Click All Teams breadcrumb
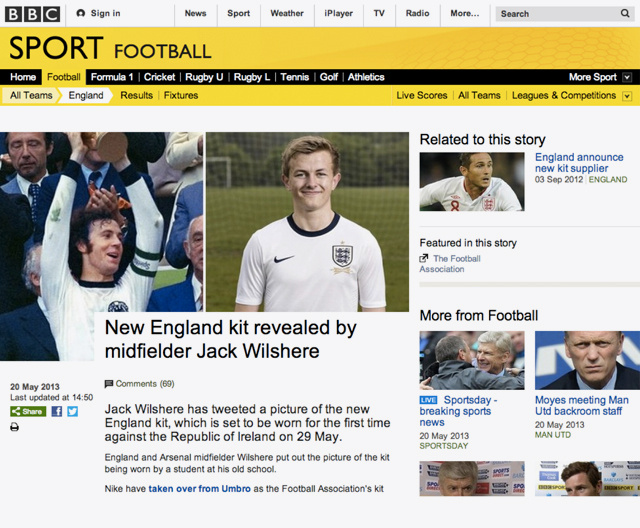The image size is (640, 528). click(x=31, y=95)
